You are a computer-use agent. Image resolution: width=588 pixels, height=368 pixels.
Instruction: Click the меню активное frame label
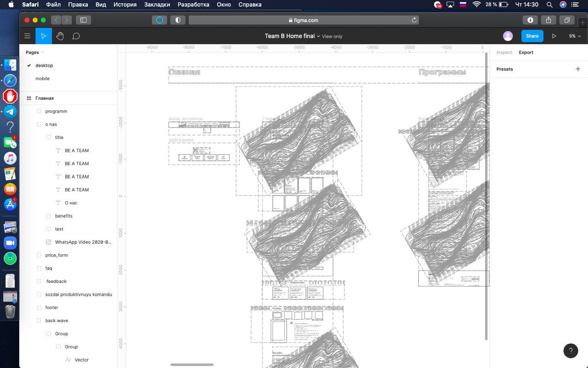tap(185, 119)
